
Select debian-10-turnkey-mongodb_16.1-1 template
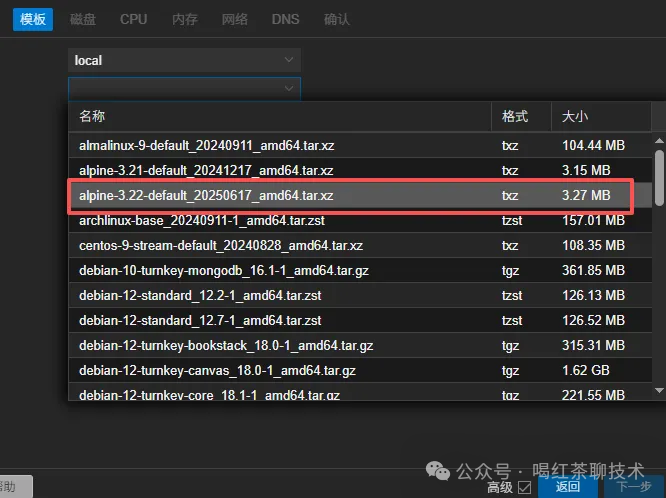coord(360,271)
